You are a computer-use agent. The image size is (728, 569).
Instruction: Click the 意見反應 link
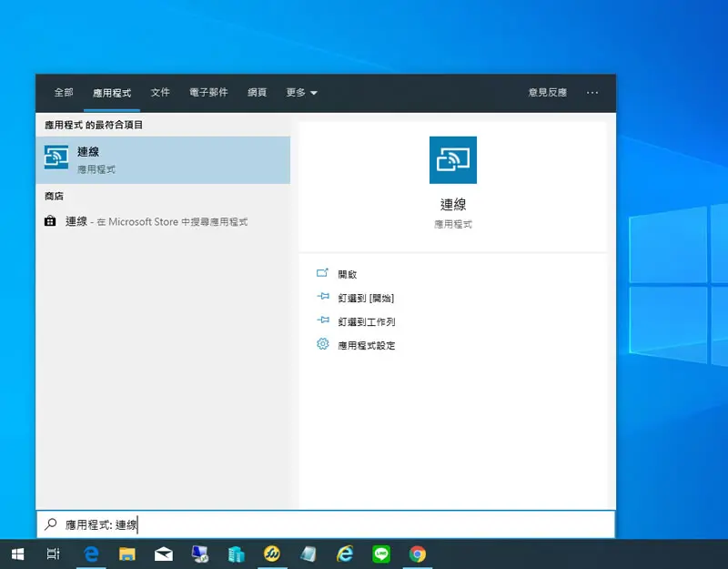point(548,93)
